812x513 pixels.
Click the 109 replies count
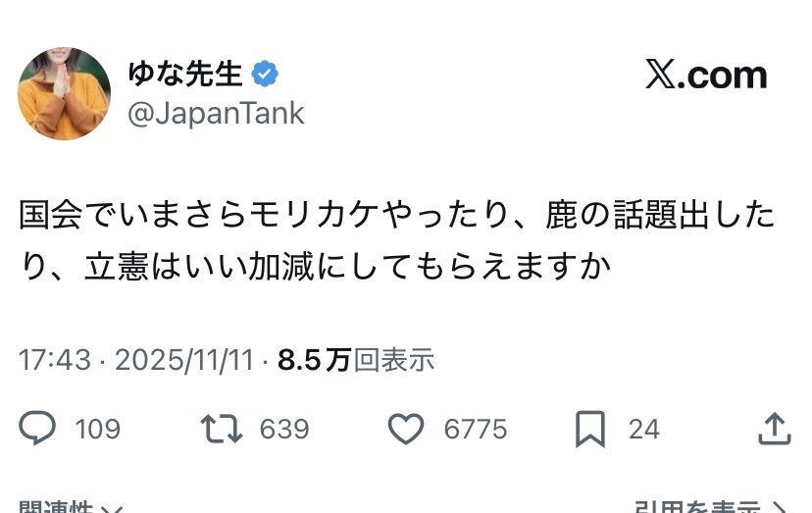(98, 429)
